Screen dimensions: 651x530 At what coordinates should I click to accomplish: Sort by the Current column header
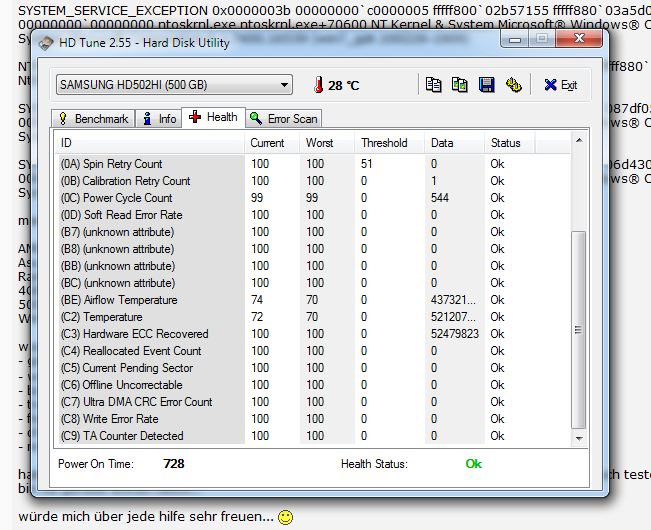click(272, 143)
